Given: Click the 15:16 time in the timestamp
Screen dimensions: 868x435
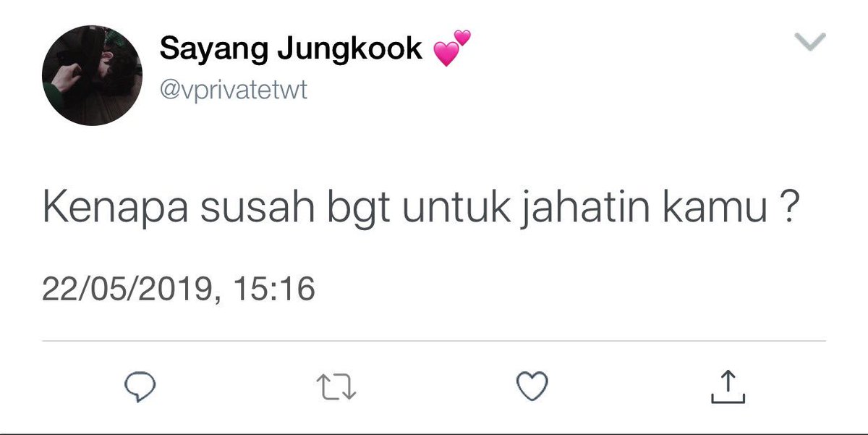Looking at the screenshot, I should (x=274, y=290).
